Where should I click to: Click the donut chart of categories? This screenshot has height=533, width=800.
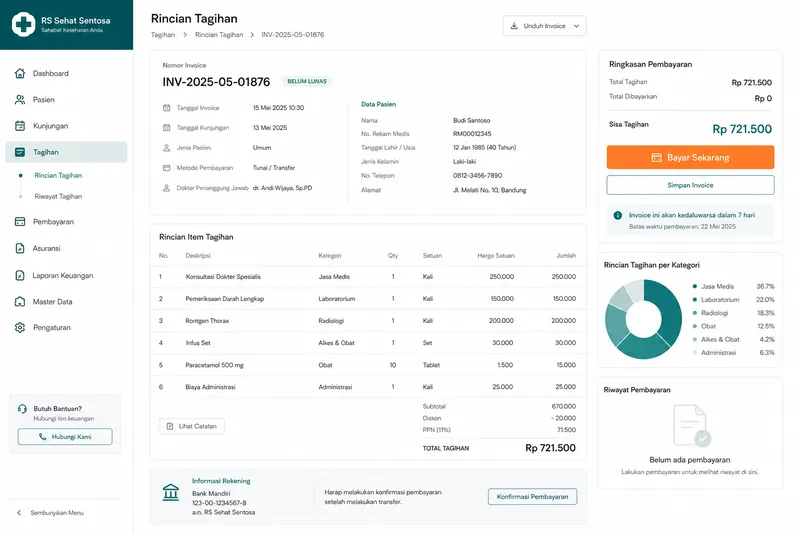pyautogui.click(x=643, y=319)
